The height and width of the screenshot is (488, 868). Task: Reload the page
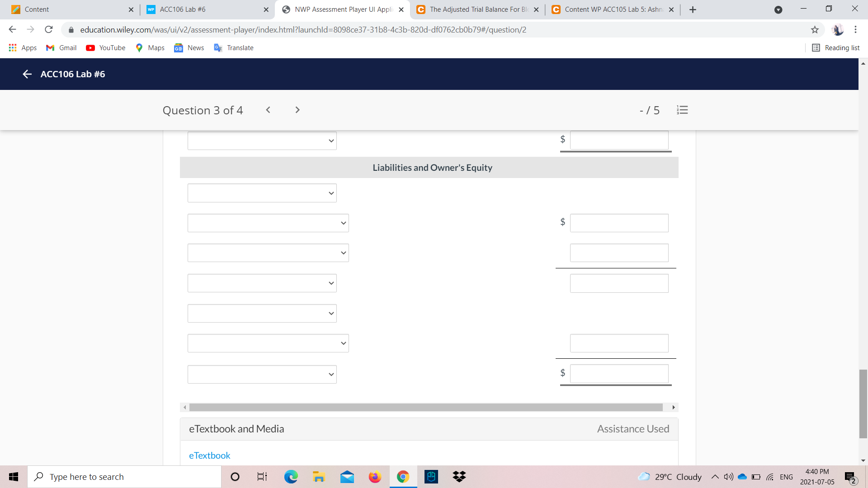coord(49,30)
